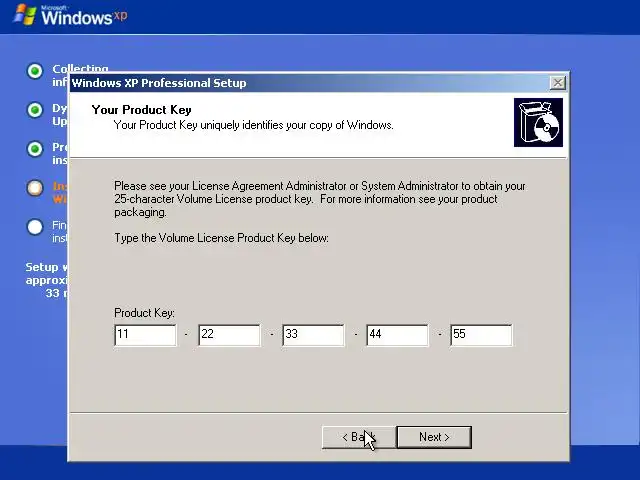Click the 'Product Key:' label

pos(144,313)
